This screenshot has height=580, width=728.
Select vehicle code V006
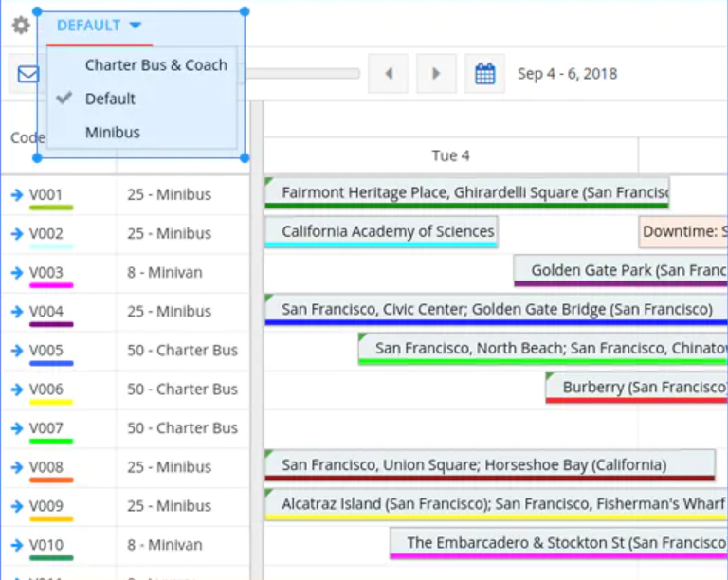coord(45,389)
